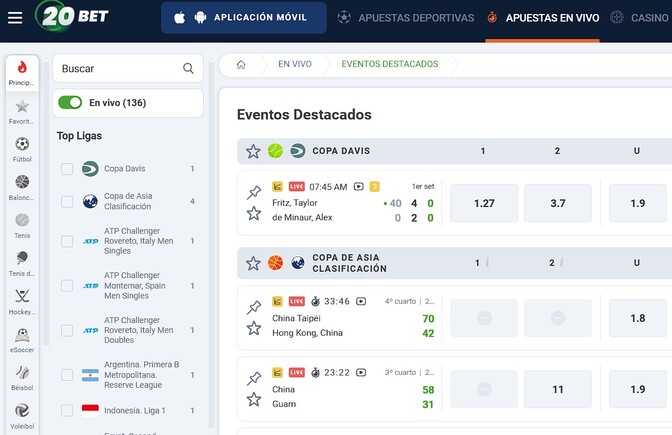The image size is (672, 435).
Task: Open EVENTOS DESTACADOS breadcrumb
Action: coord(390,64)
